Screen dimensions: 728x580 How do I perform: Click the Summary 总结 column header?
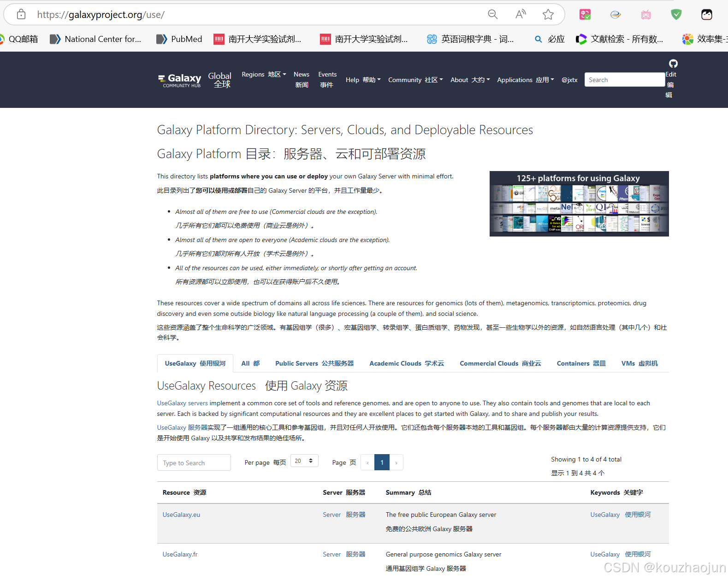tap(408, 492)
